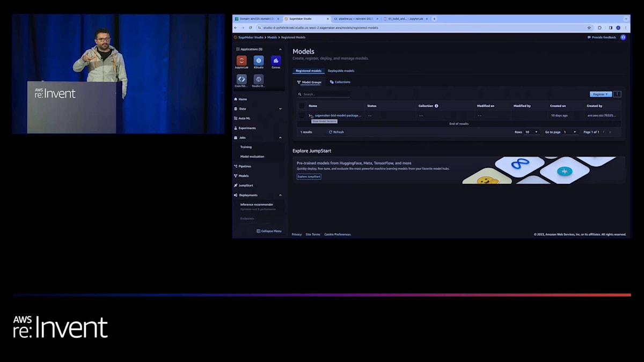Click the browser back arrow
The height and width of the screenshot is (362, 644).
tap(236, 27)
